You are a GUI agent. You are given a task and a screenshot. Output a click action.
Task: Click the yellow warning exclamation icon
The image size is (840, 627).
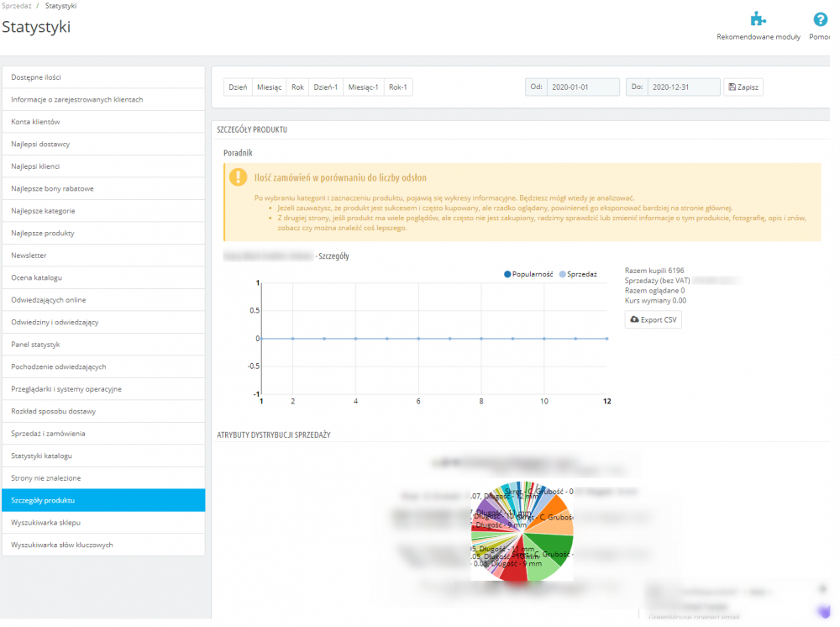(238, 177)
